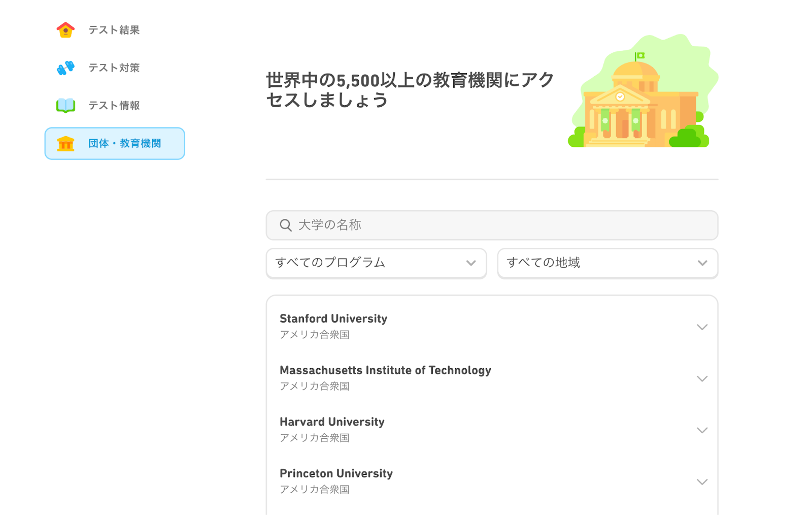Click アメリカ合衆国 under Harvard University

[315, 438]
